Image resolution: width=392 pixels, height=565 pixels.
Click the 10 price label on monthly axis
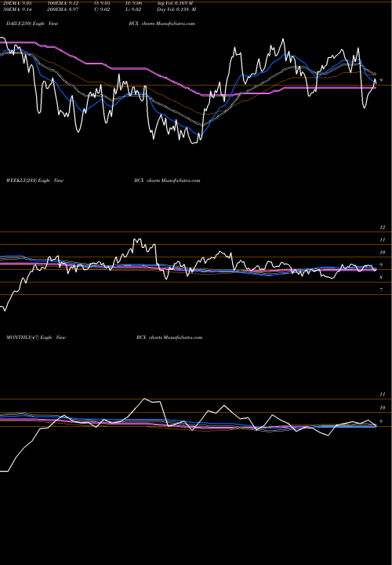click(383, 407)
